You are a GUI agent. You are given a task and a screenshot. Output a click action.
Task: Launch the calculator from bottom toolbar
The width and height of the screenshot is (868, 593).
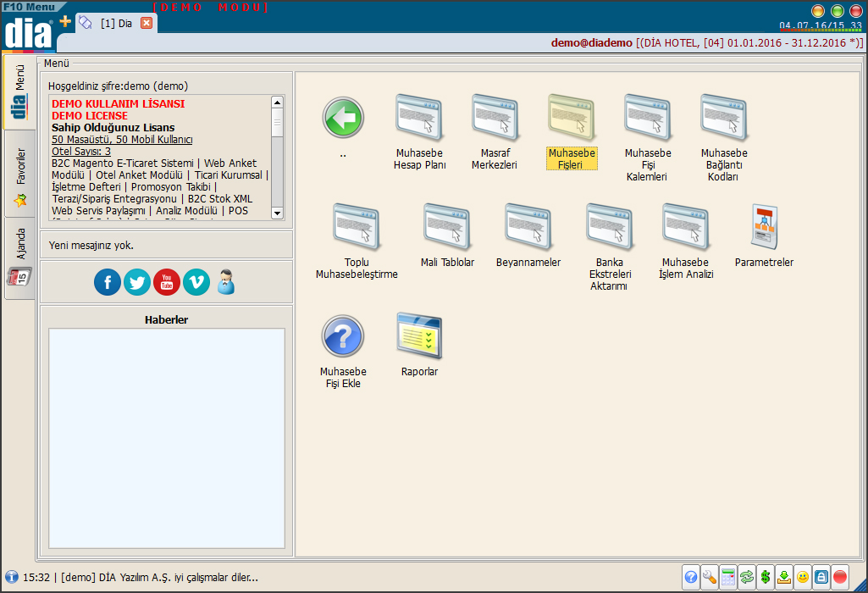[728, 578]
